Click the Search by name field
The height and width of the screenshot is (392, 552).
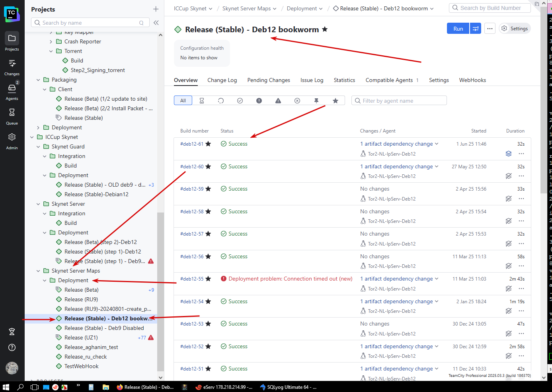tap(90, 23)
